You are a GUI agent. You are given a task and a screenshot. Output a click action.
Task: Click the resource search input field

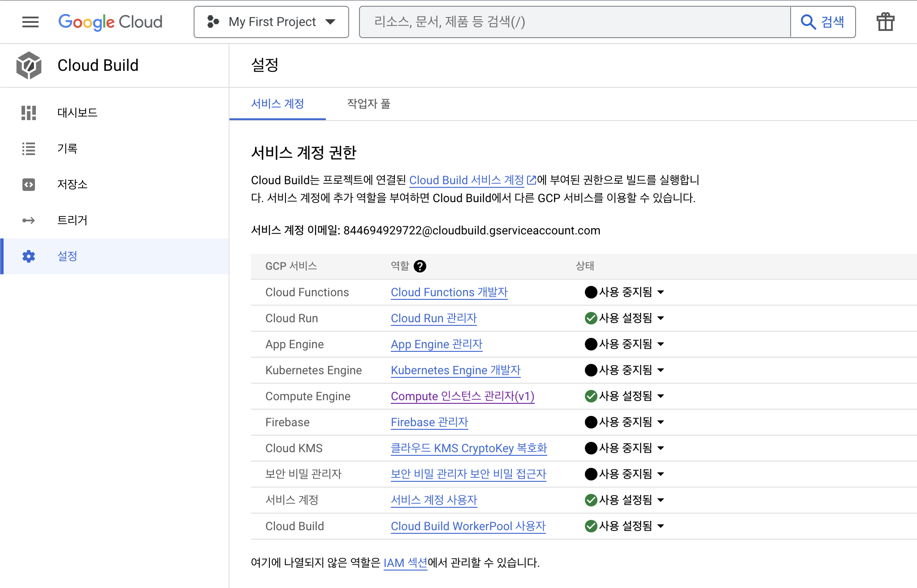[575, 22]
